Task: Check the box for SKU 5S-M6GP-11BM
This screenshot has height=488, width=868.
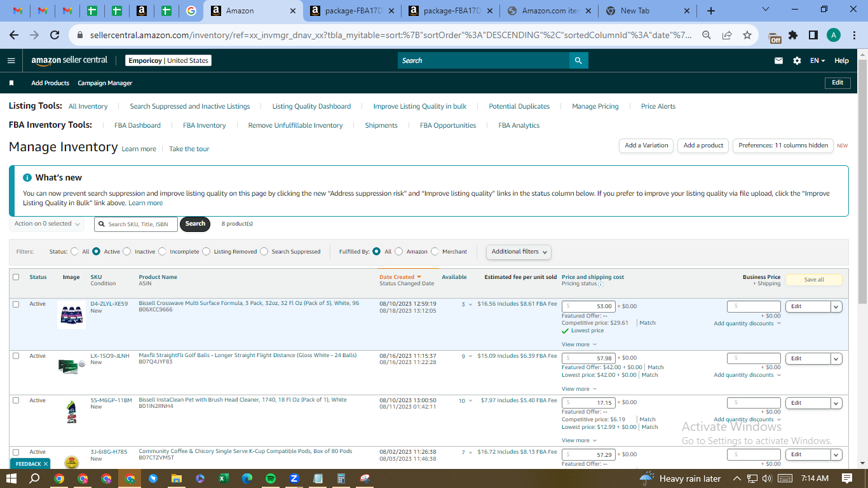Action: (x=16, y=400)
